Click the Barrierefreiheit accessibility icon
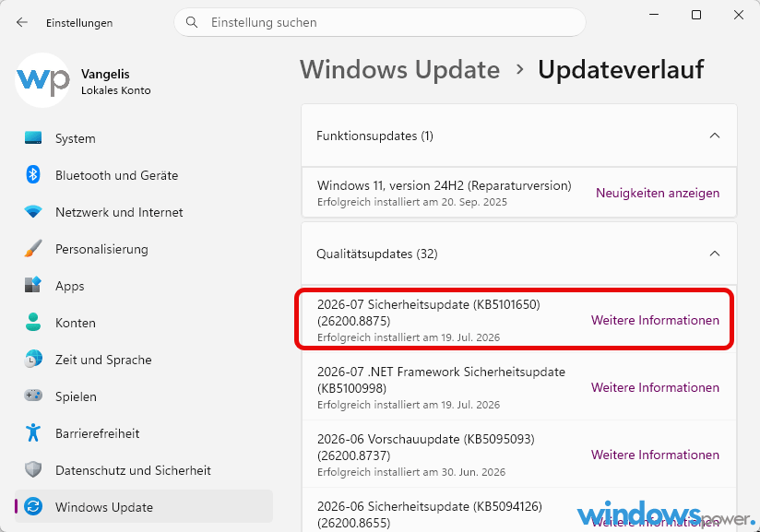This screenshot has height=532, width=760. click(x=33, y=432)
